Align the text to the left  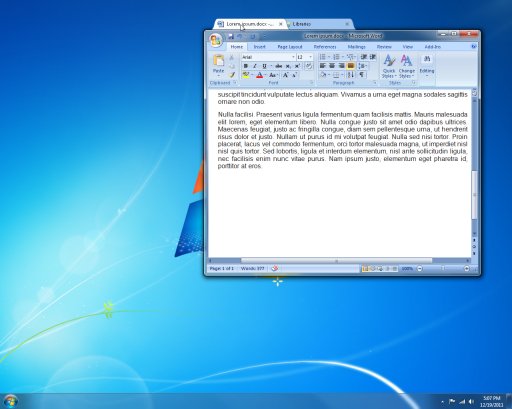coord(323,66)
